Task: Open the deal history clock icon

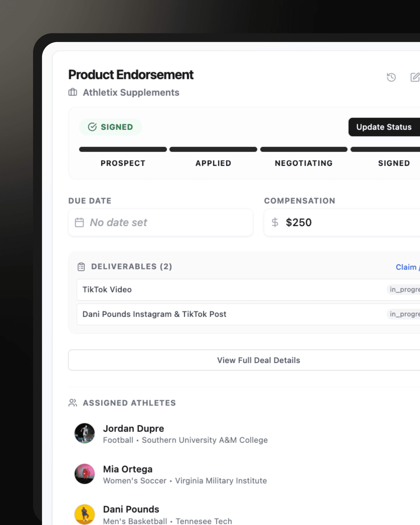Action: coord(391,77)
